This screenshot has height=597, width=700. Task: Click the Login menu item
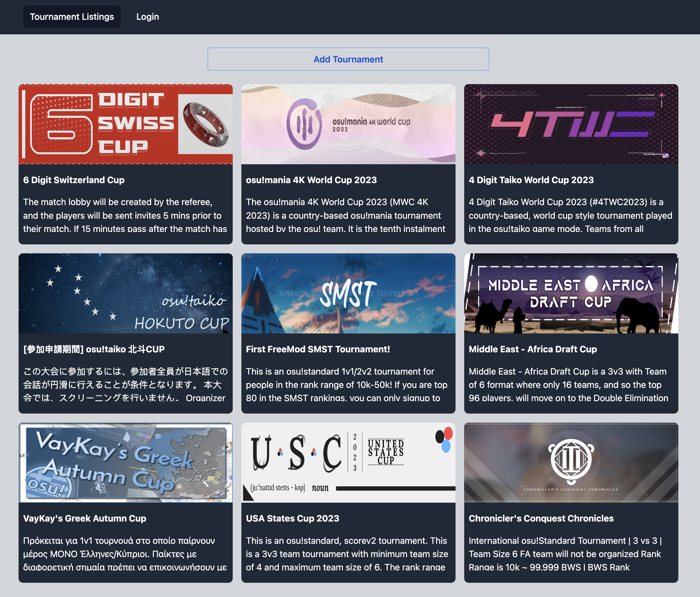click(x=147, y=16)
